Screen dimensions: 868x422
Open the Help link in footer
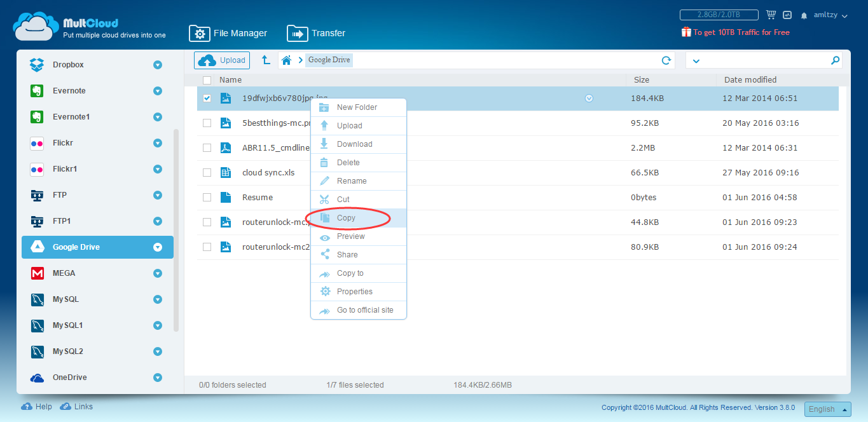pos(37,407)
